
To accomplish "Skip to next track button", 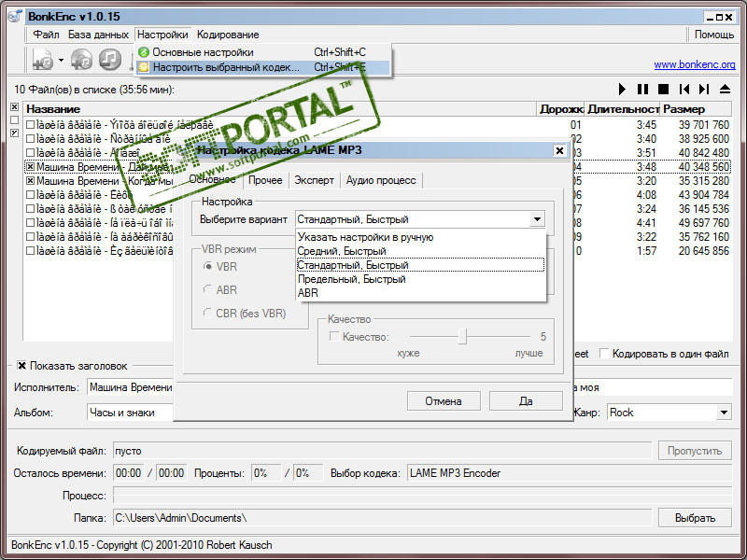I will (704, 89).
